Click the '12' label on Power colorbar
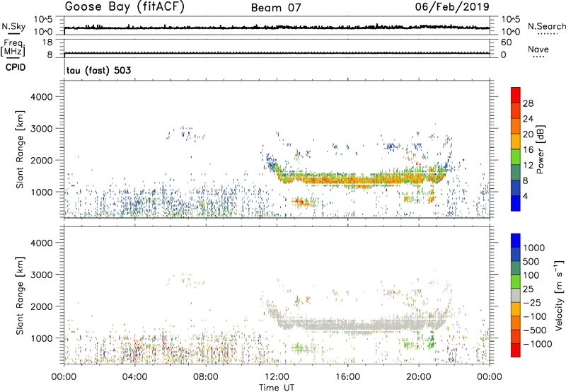This screenshot has height=392, width=566. (x=528, y=166)
